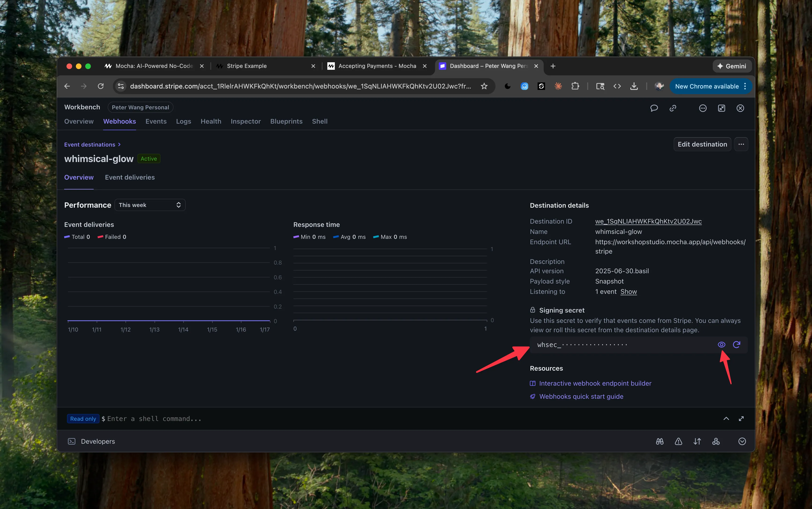Open the Inspector binoculars icon in Developers bar
Screen dimensions: 812x509
point(659,441)
